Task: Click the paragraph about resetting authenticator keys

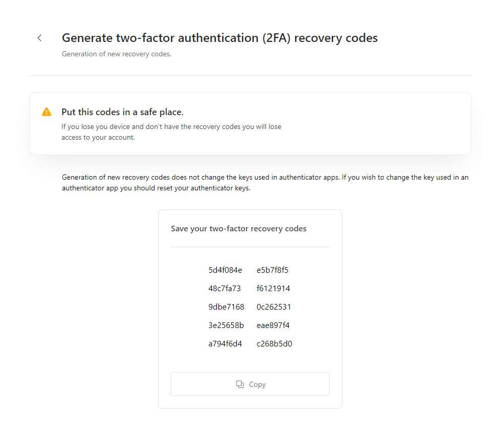Action: click(x=265, y=183)
